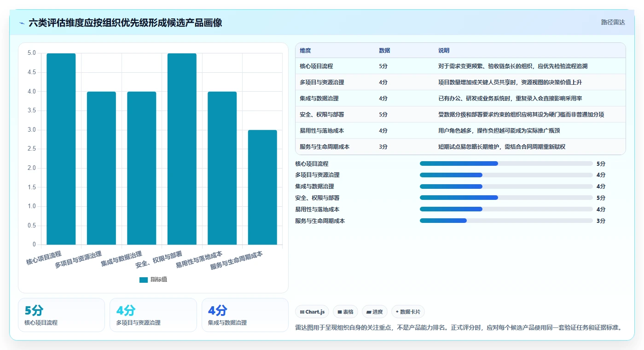Toggle the 指标值 legend swatch under the chart

pyautogui.click(x=144, y=280)
